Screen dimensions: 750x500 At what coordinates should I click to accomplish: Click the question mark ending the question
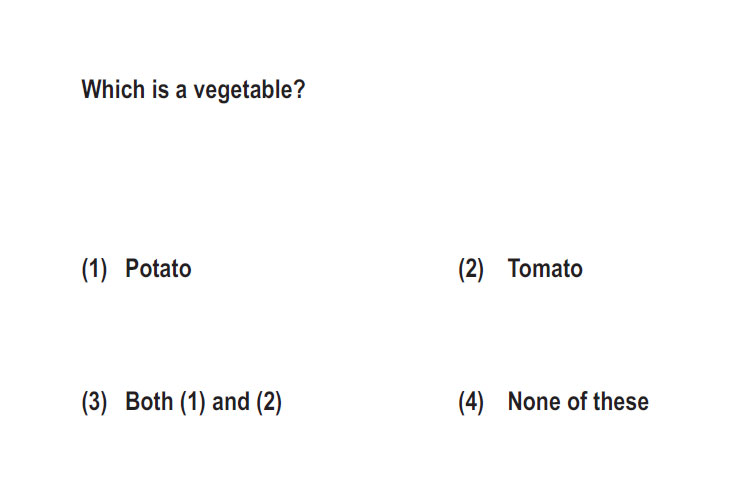[x=299, y=89]
